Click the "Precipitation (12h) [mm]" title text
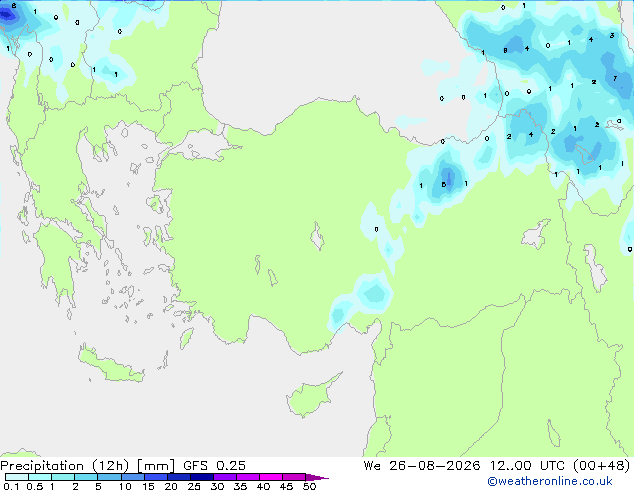 coord(87,466)
